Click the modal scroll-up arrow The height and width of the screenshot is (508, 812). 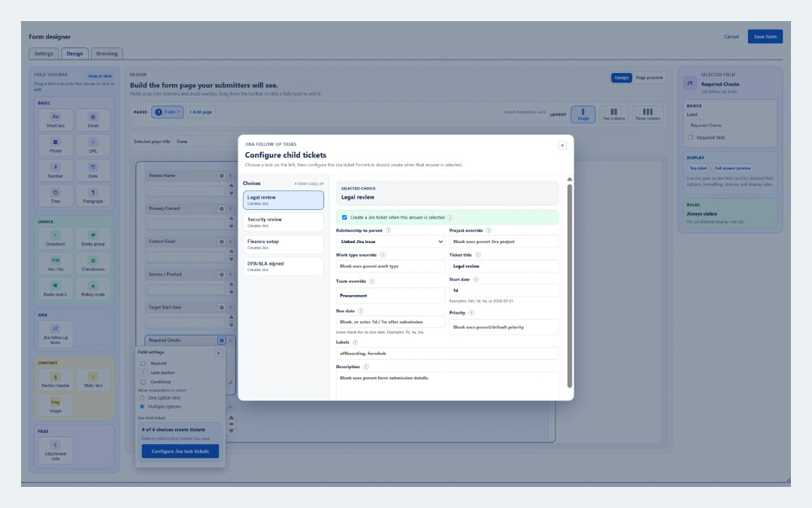pyautogui.click(x=570, y=179)
